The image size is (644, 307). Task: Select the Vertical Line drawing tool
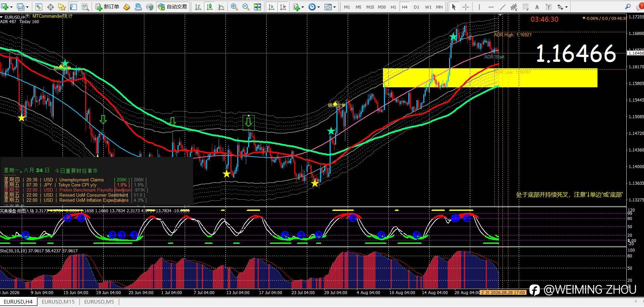click(x=479, y=7)
